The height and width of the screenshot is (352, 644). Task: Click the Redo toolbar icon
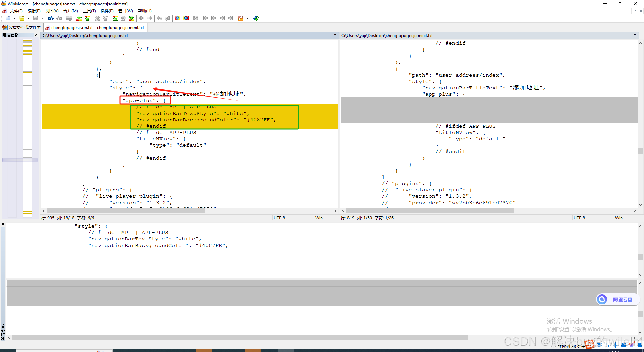pos(59,18)
